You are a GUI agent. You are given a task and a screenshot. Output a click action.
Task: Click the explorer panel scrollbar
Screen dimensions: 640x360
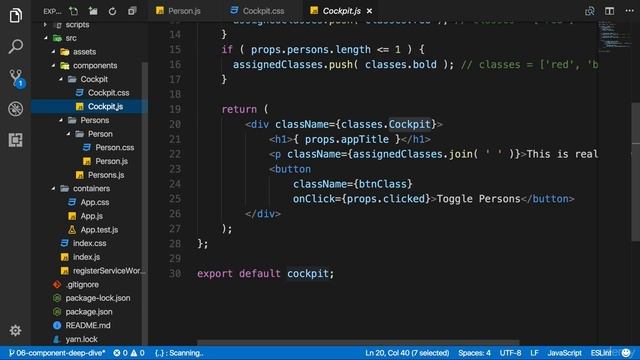pyautogui.click(x=144, y=204)
